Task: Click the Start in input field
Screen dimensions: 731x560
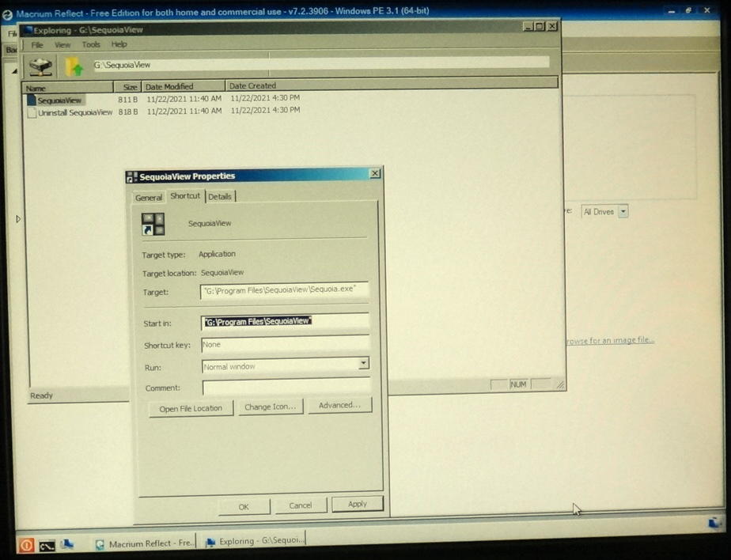Action: [285, 321]
